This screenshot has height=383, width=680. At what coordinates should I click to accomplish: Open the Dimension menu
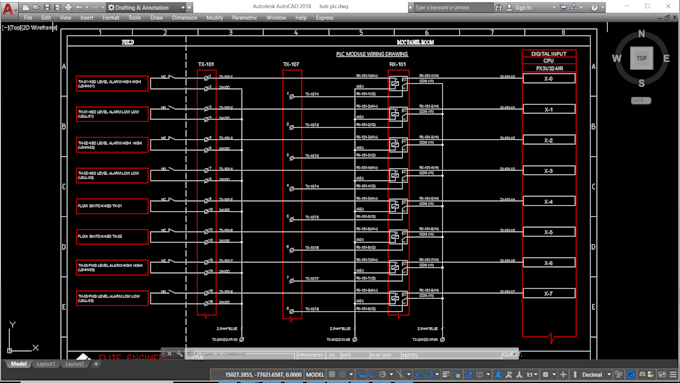coord(184,18)
